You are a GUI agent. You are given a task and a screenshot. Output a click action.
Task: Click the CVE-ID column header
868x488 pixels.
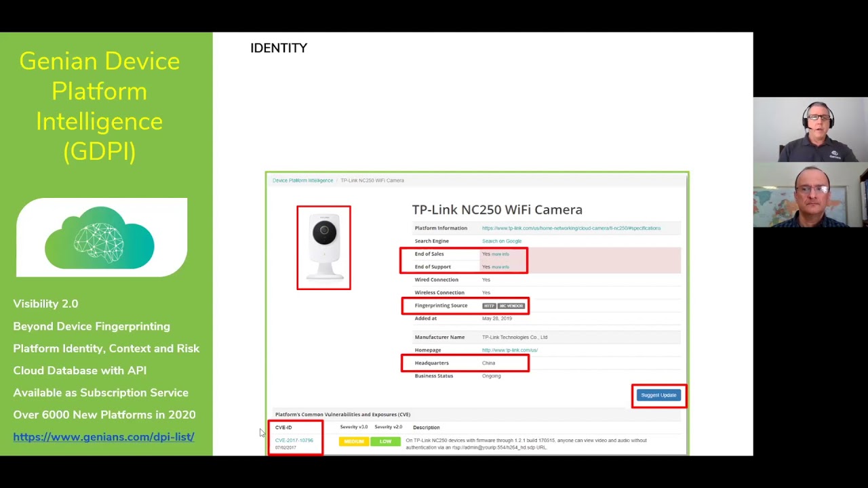(283, 428)
